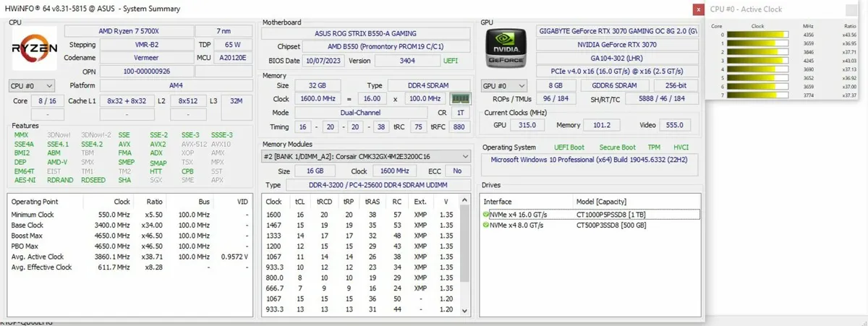The width and height of the screenshot is (868, 326).
Task: Click the green memory module chip icon
Action: [x=459, y=98]
